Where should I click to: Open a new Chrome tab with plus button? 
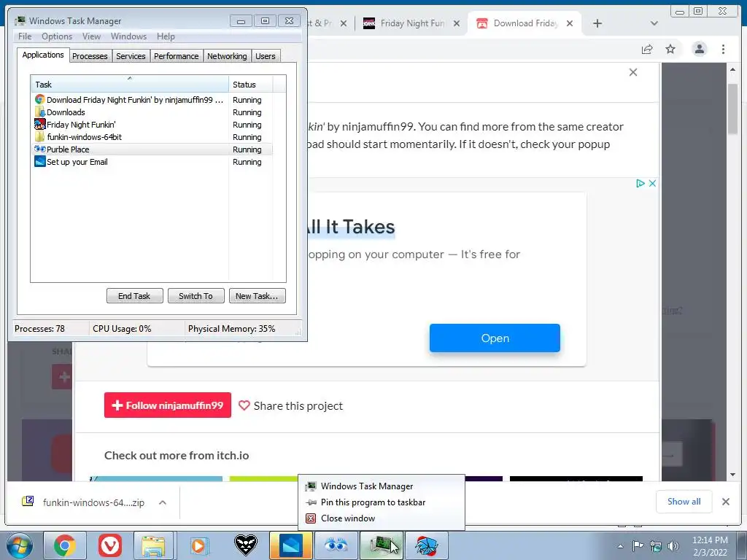tap(597, 23)
